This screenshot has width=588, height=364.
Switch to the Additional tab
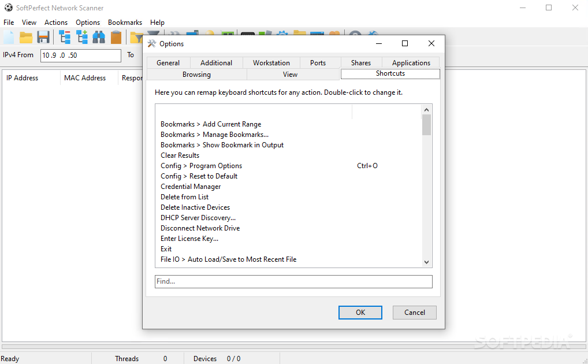[x=216, y=62]
